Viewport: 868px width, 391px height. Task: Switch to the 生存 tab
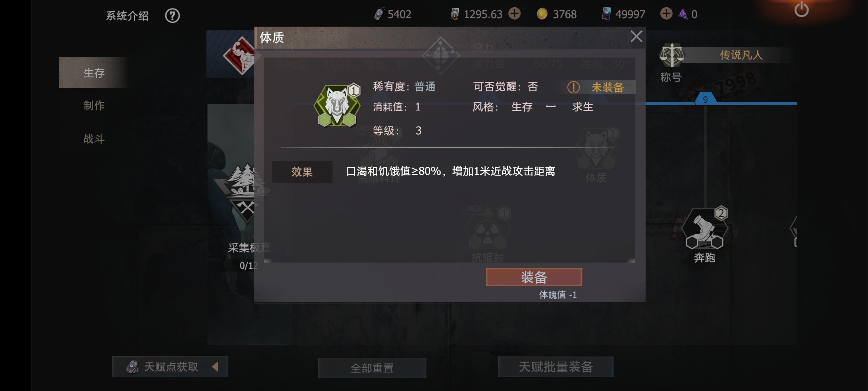[x=94, y=72]
